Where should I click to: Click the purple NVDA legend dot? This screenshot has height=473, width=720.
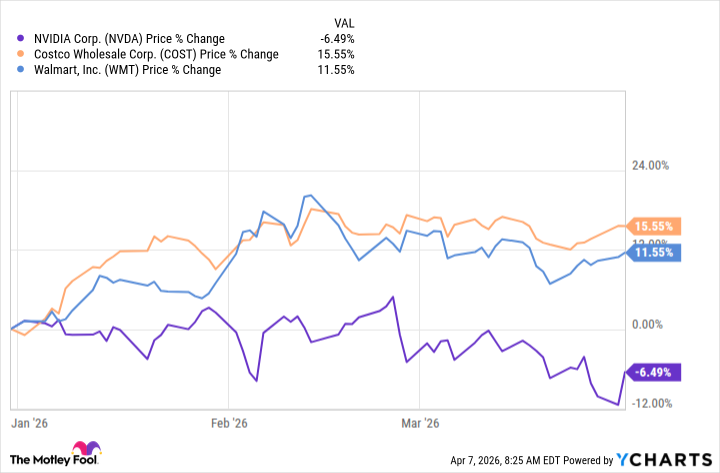pyautogui.click(x=24, y=39)
